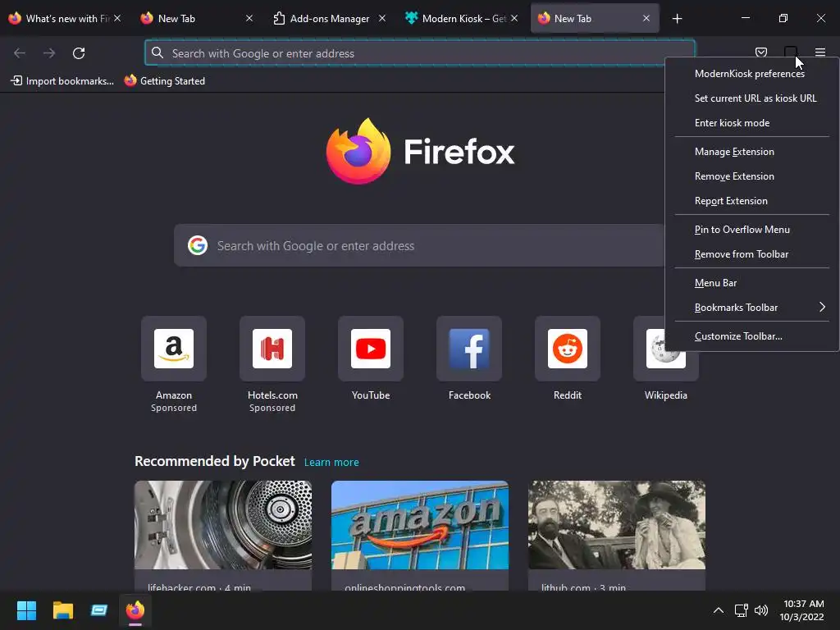
Task: Choose Remove from Toolbar
Action: pos(752,254)
